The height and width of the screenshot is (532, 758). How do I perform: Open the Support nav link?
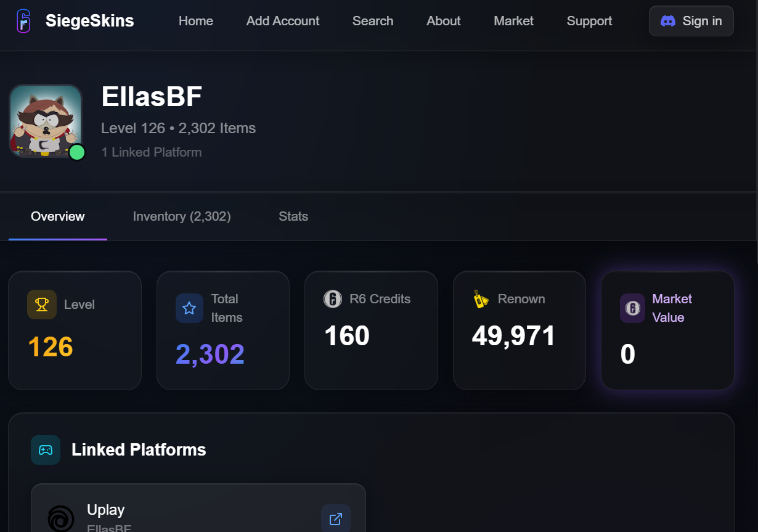click(590, 21)
